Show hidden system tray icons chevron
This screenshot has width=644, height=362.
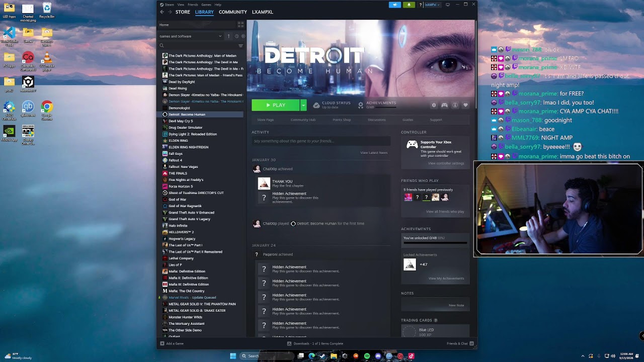[x=583, y=356]
